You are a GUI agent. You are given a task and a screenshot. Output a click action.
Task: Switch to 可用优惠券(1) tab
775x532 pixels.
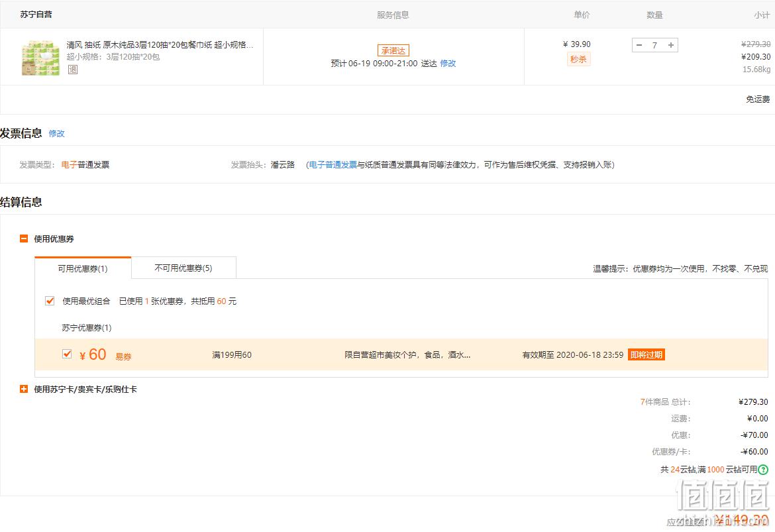83,268
